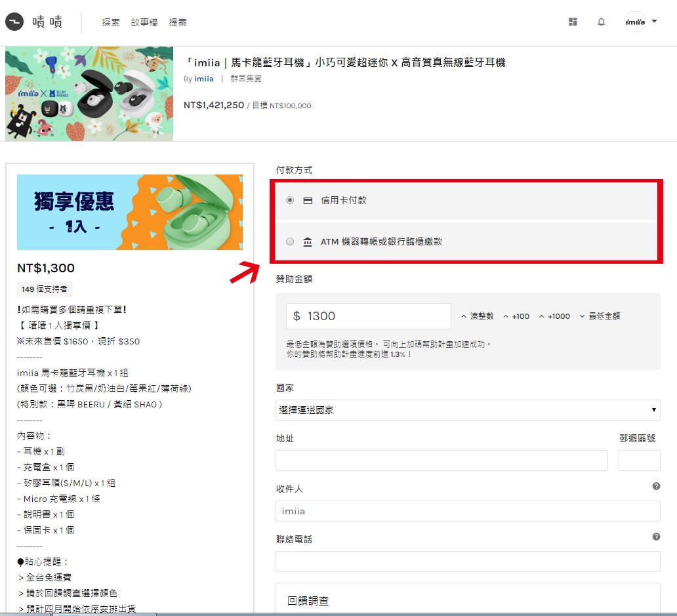
Task: Click the 全台免運費 reminder line
Action: [x=45, y=577]
